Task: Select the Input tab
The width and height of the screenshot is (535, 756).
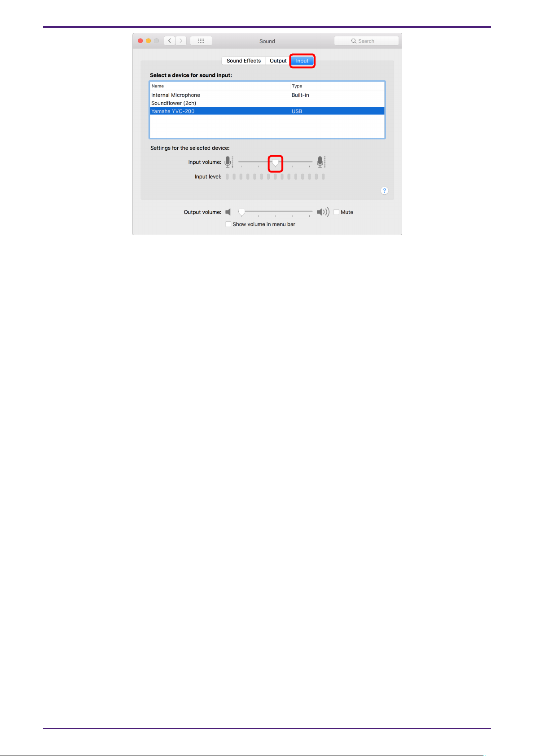Action: [302, 61]
